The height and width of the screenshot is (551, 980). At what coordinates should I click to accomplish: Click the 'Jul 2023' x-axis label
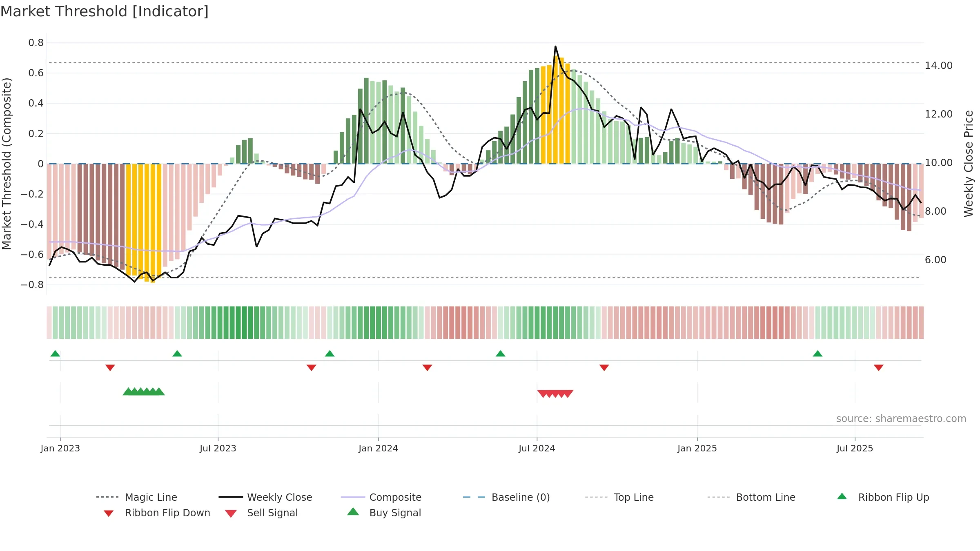tap(218, 448)
